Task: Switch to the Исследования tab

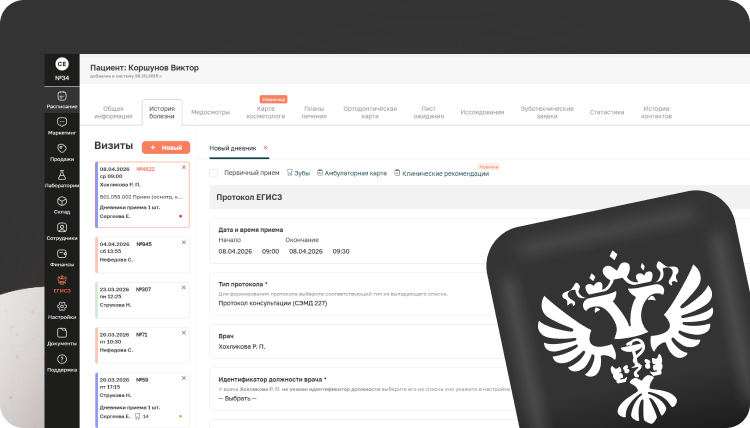Action: point(482,112)
